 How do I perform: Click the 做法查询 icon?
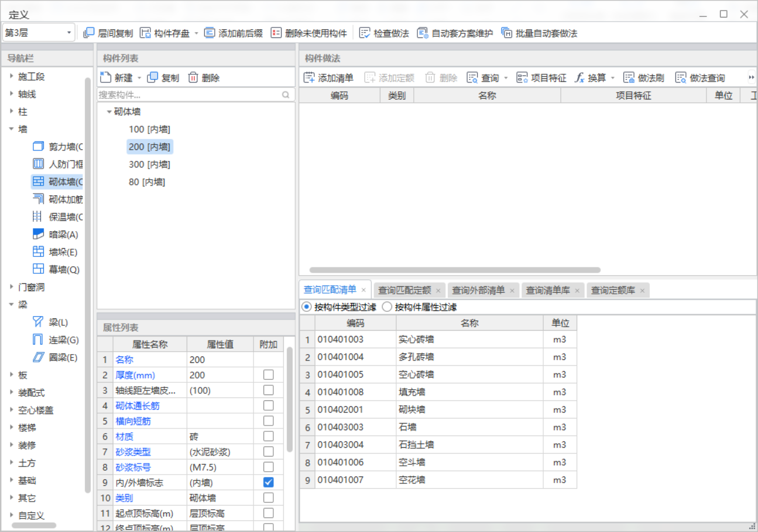681,78
